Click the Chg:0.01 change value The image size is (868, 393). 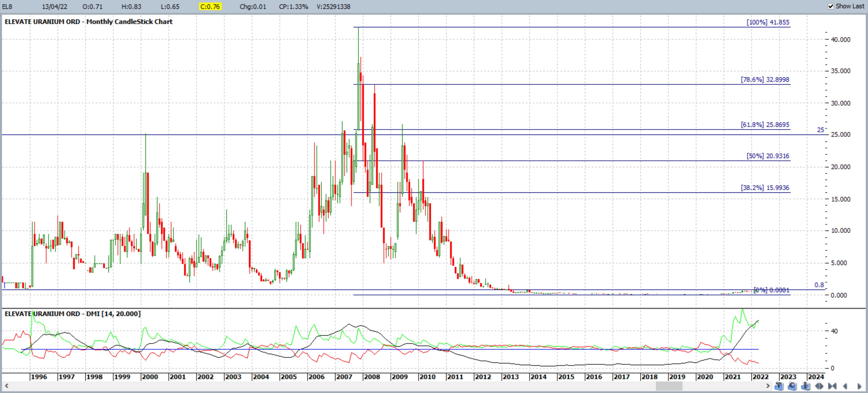[x=253, y=7]
